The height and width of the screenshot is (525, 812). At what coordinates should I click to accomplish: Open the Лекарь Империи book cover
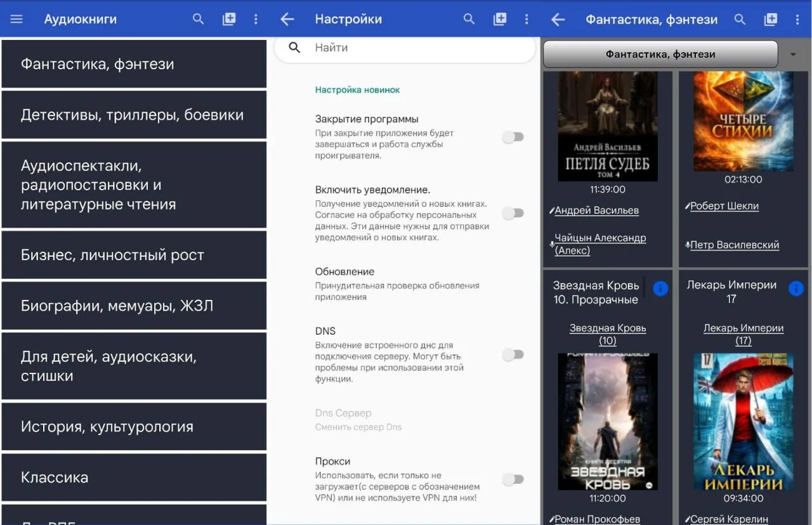tap(743, 421)
